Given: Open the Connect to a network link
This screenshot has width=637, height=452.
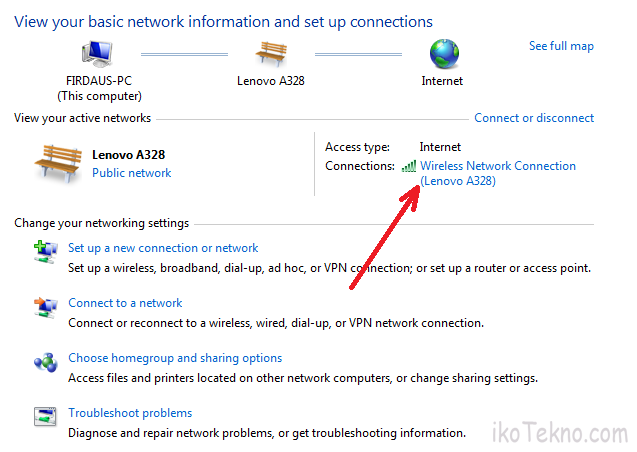Looking at the screenshot, I should (125, 303).
